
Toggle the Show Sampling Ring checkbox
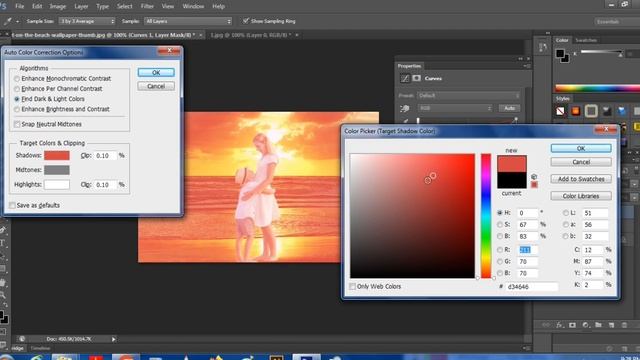(x=246, y=21)
